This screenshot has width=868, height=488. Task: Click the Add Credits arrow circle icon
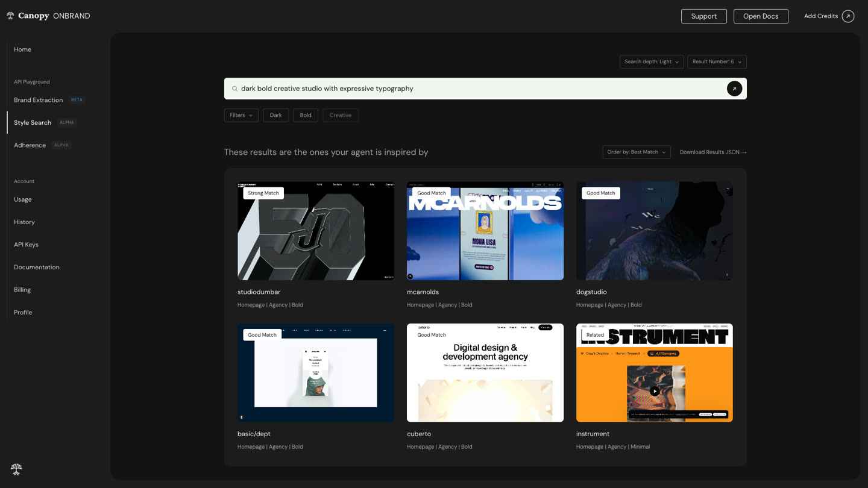848,16
